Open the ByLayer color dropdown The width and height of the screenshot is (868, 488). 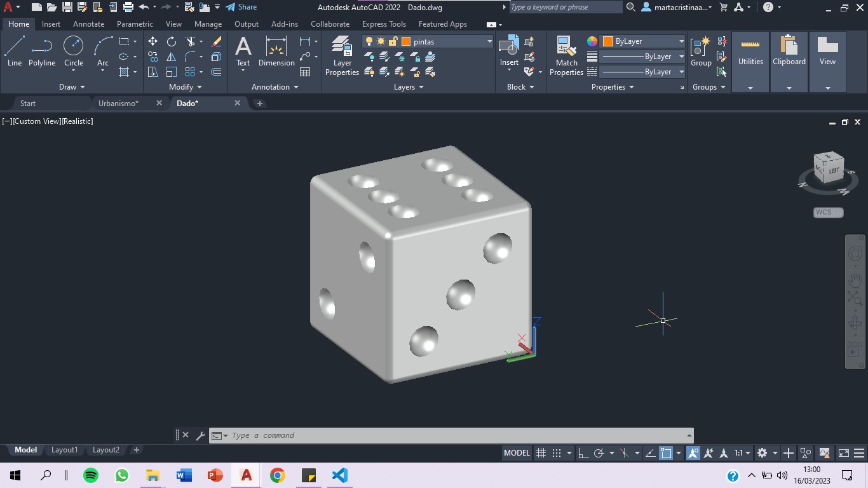[x=681, y=41]
